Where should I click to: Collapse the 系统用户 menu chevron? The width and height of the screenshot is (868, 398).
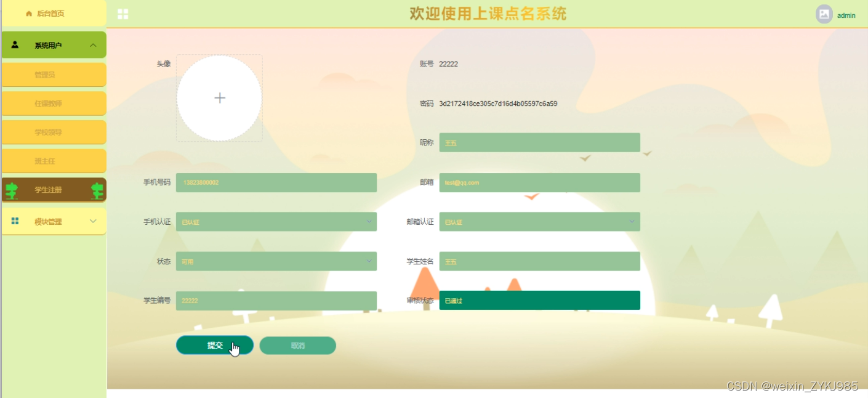coord(93,45)
